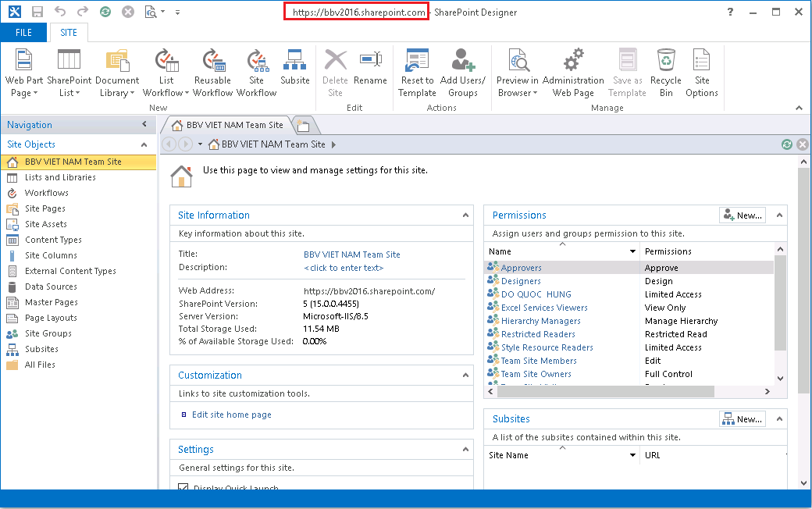
Task: Click the 'click to enter text' description link
Action: tap(344, 268)
